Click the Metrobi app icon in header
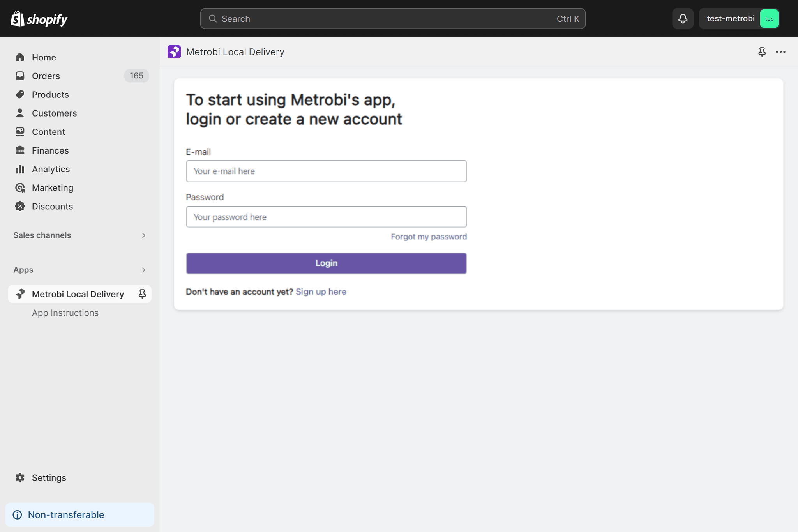The width and height of the screenshot is (798, 532). pyautogui.click(x=174, y=52)
